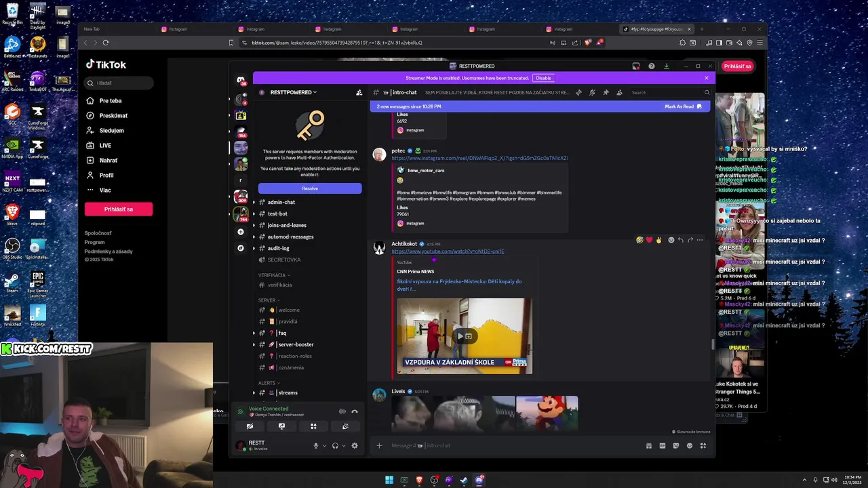This screenshot has height=488, width=868.
Task: Collapse the ALERTS category
Action: (269, 383)
